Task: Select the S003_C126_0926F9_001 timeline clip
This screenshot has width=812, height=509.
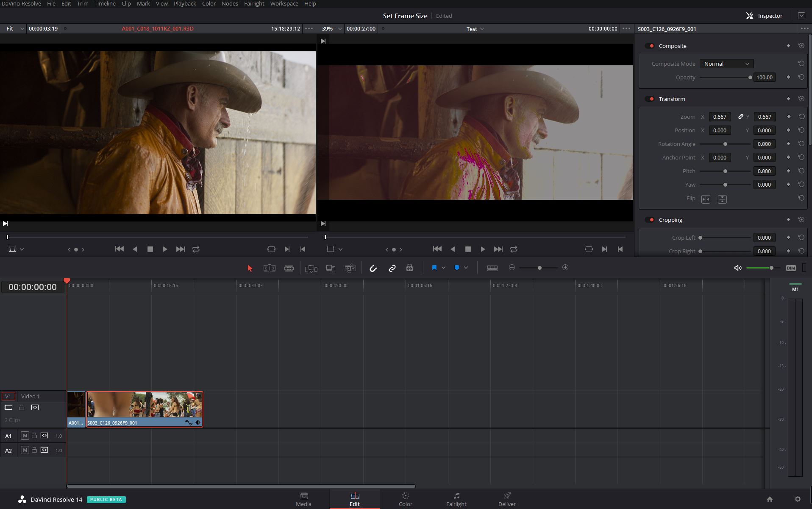Action: 145,409
